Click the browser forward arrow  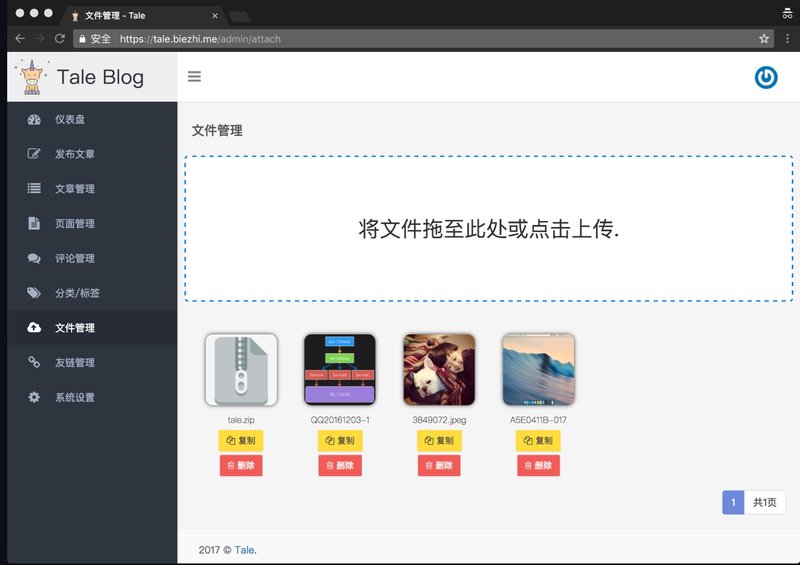(40, 39)
